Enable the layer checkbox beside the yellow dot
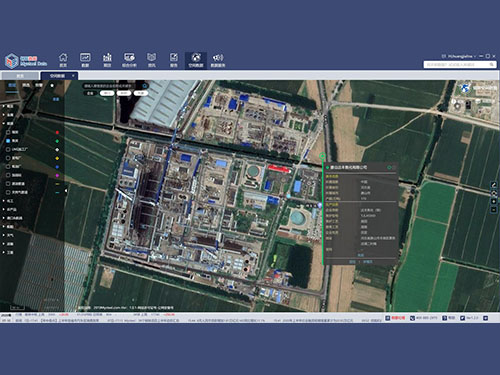Viewport: 500px width, 375px height. coord(8,158)
